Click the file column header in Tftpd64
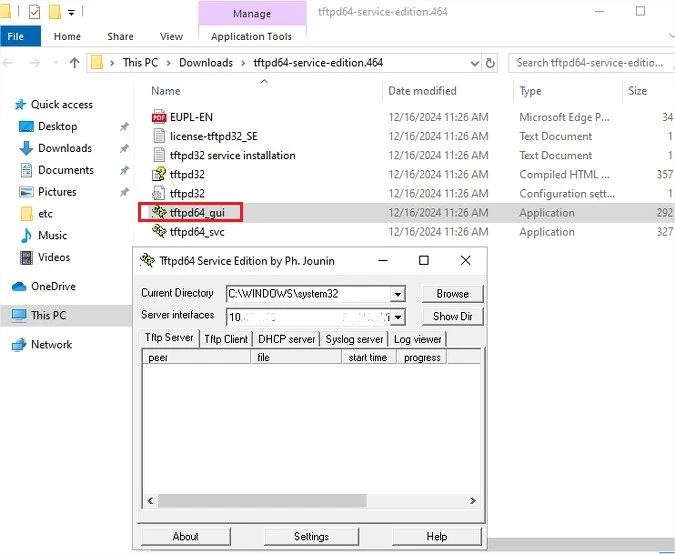The width and height of the screenshot is (675, 554). [x=297, y=357]
